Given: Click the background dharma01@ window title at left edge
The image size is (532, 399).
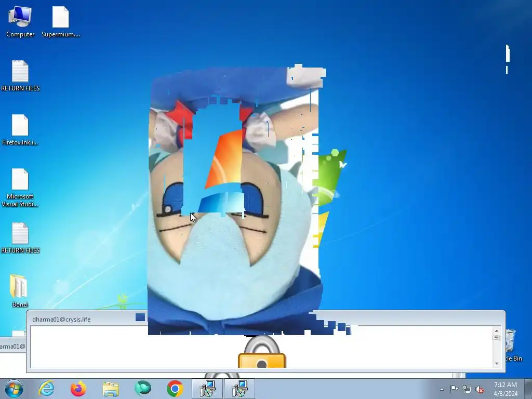Looking at the screenshot, I should (x=12, y=346).
